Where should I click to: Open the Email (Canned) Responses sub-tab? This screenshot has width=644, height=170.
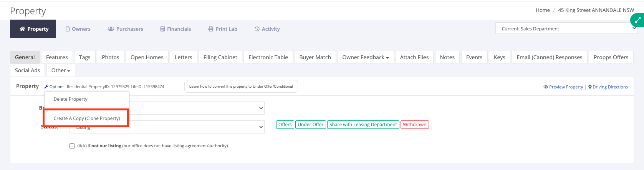click(x=550, y=57)
